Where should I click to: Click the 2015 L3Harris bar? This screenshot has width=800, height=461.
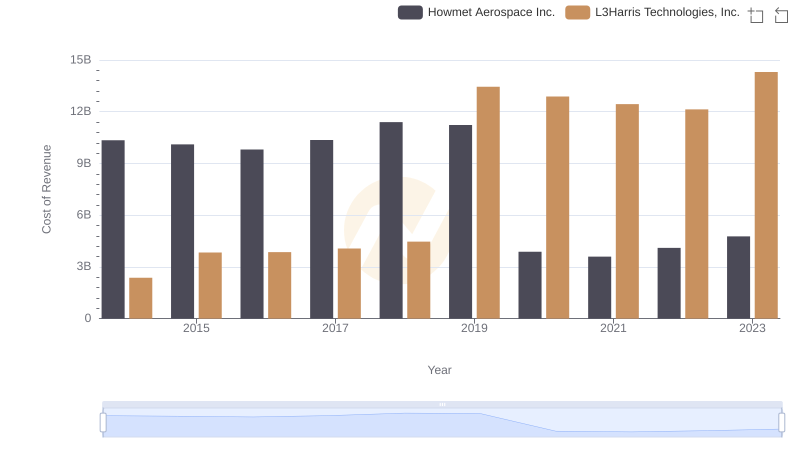pos(210,286)
